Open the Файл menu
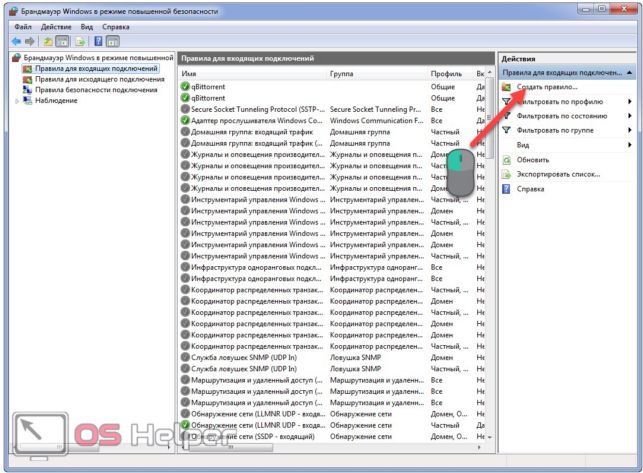 click(23, 27)
